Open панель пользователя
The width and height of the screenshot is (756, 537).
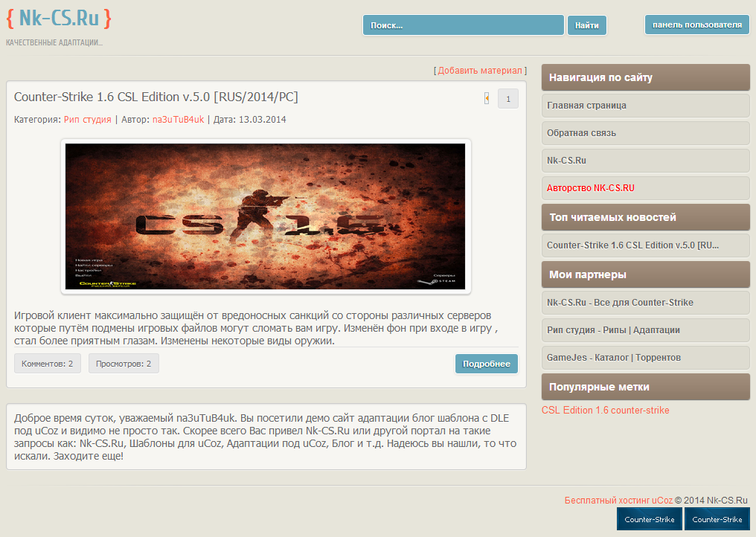pyautogui.click(x=697, y=25)
